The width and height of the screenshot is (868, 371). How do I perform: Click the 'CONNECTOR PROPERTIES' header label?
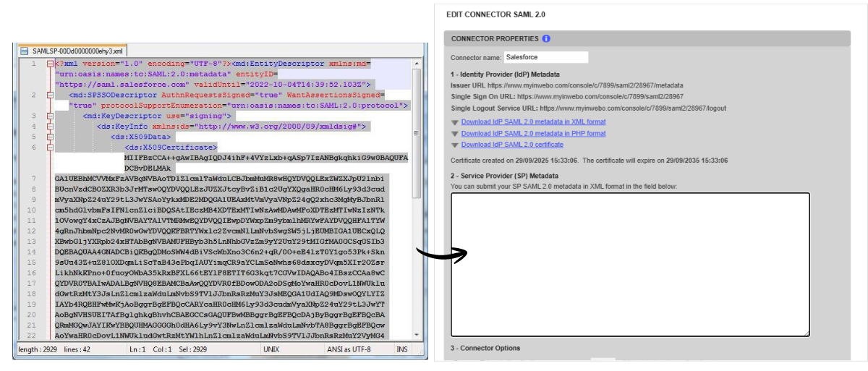pyautogui.click(x=495, y=38)
